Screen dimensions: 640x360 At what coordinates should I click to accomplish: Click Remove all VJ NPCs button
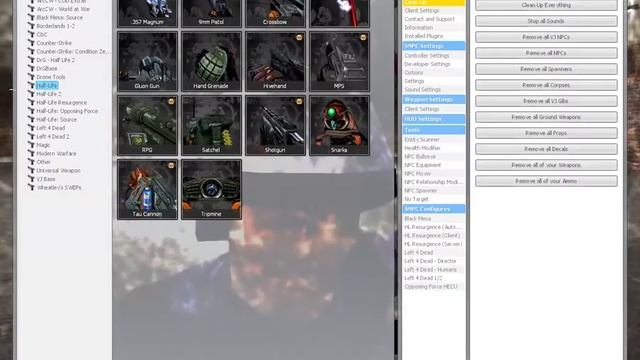(x=546, y=37)
